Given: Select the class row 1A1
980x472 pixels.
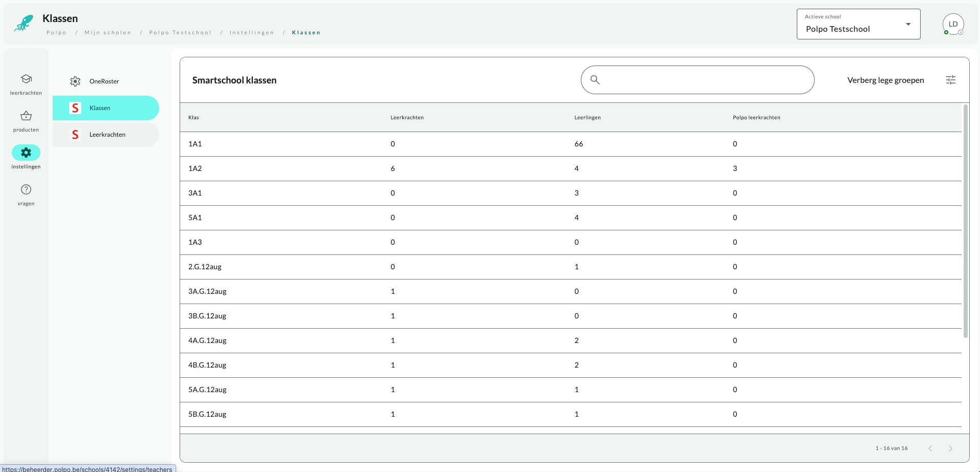Looking at the screenshot, I should click(x=571, y=144).
